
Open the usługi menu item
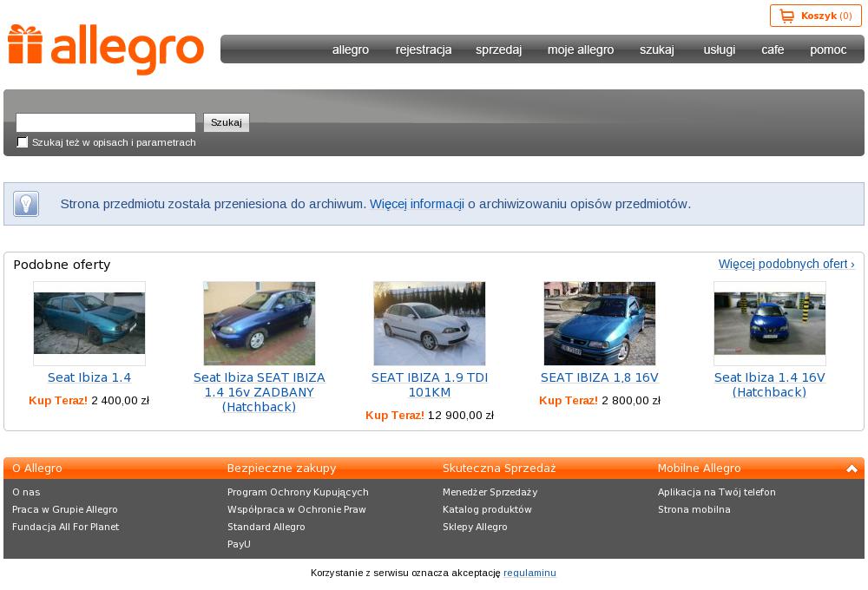pos(719,49)
